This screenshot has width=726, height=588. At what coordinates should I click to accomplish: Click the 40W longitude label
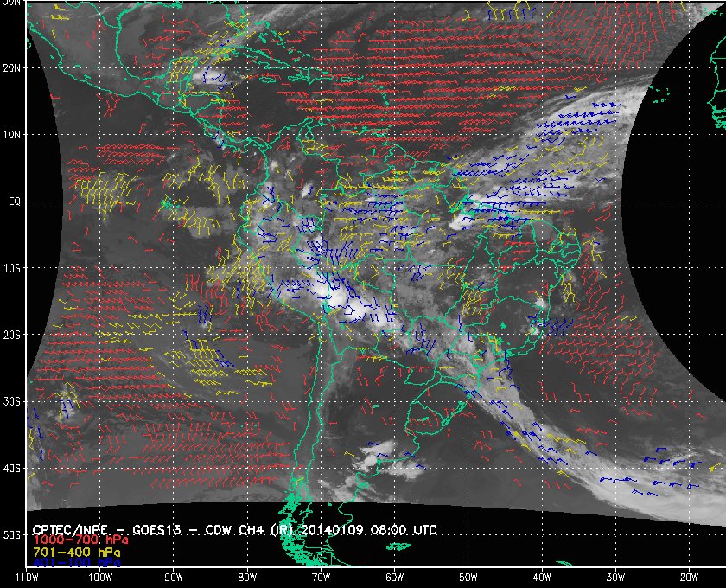[542, 578]
